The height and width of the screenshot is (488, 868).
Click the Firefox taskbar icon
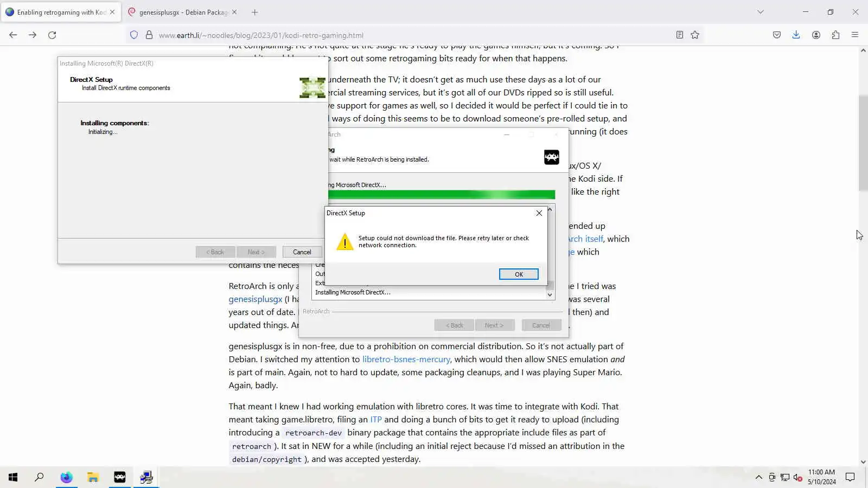click(x=66, y=477)
